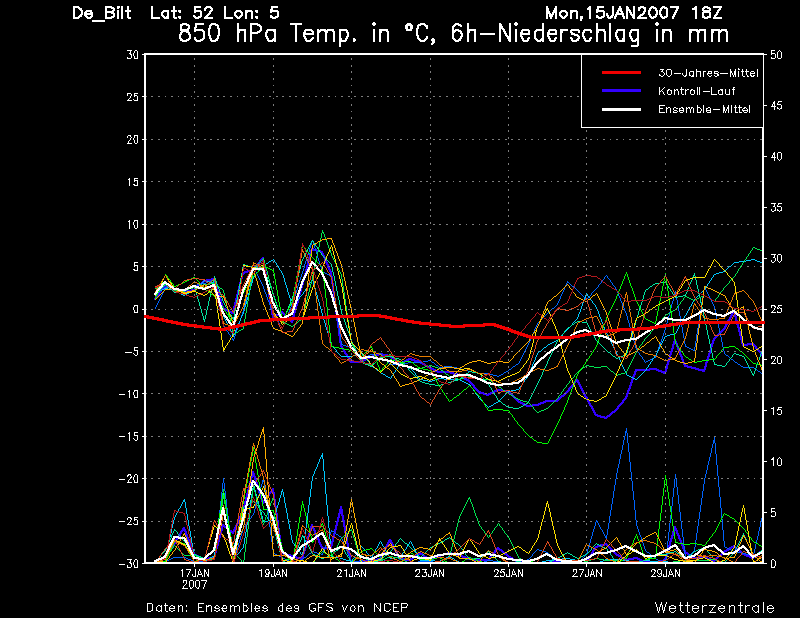Click '-10' on the temperature axis
This screenshot has height=618, width=800.
[x=129, y=394]
